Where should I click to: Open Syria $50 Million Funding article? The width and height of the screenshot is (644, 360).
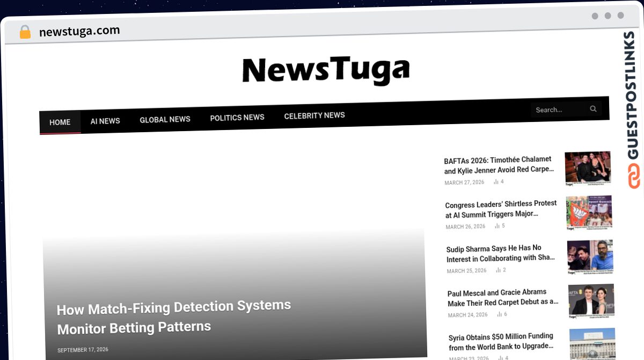point(501,341)
